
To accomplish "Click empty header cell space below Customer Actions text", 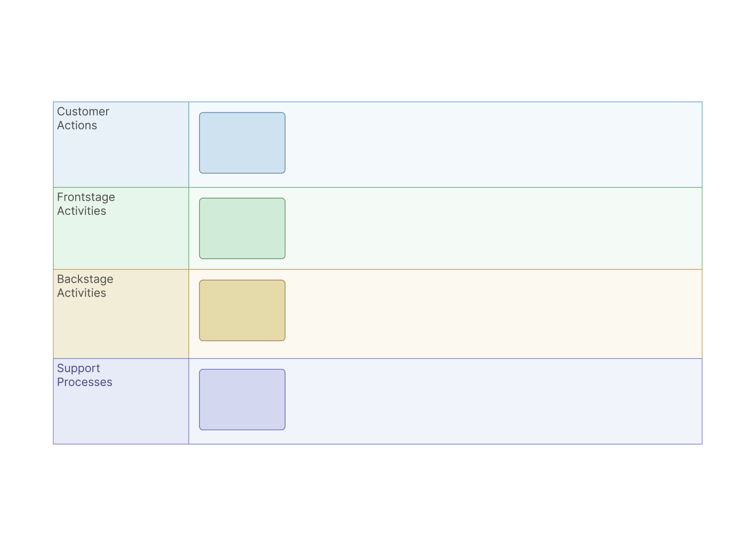I will [x=120, y=160].
